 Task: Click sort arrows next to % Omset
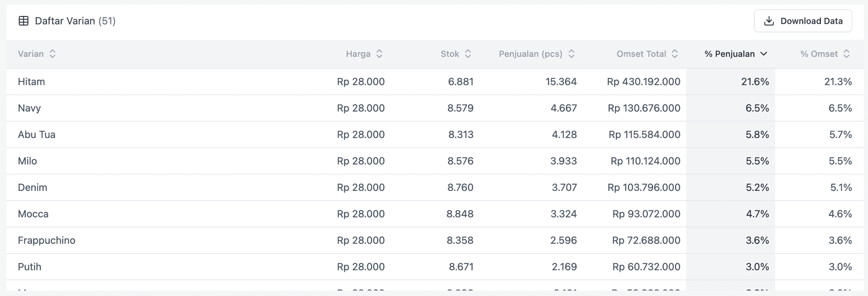click(846, 54)
